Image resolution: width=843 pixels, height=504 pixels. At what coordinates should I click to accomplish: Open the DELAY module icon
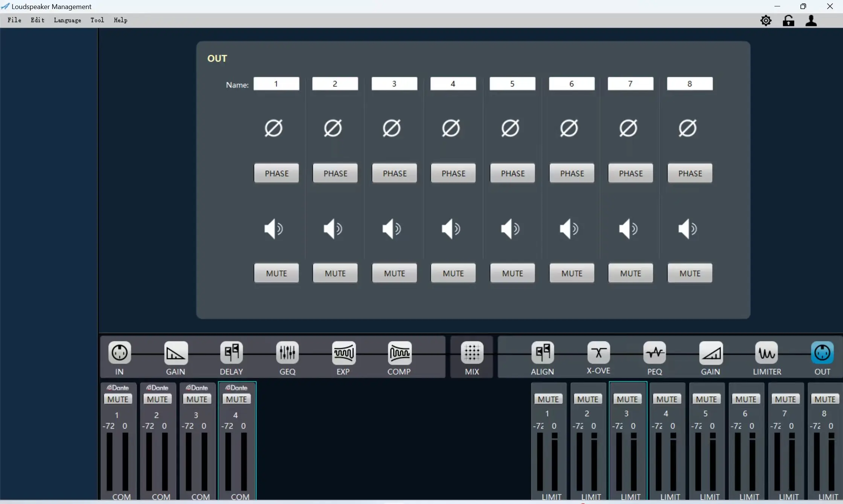tap(231, 353)
